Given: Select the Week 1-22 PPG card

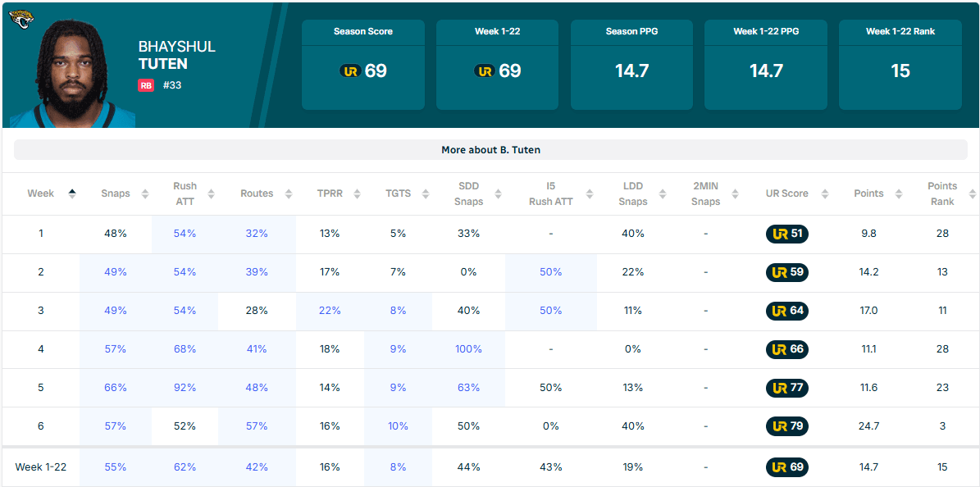Looking at the screenshot, I should point(766,65).
